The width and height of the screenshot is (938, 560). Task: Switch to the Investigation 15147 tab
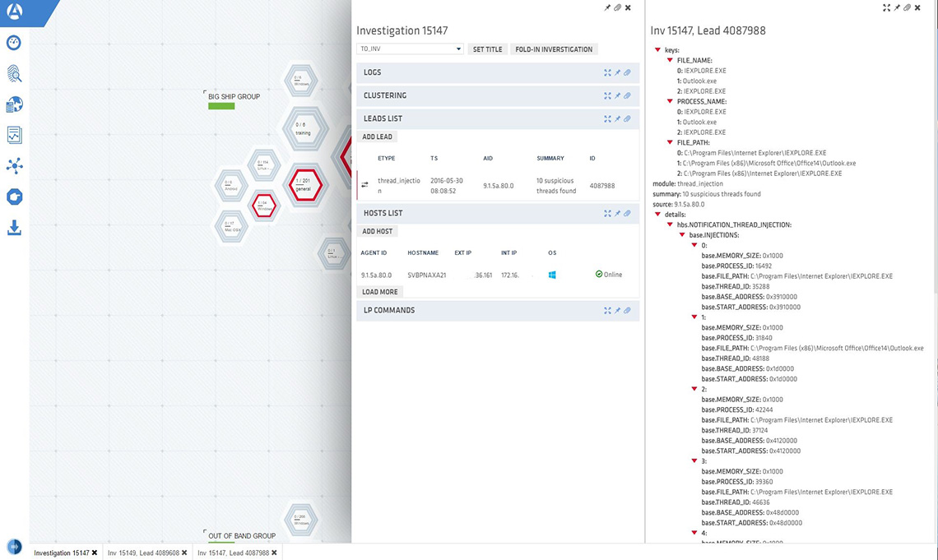[x=62, y=553]
